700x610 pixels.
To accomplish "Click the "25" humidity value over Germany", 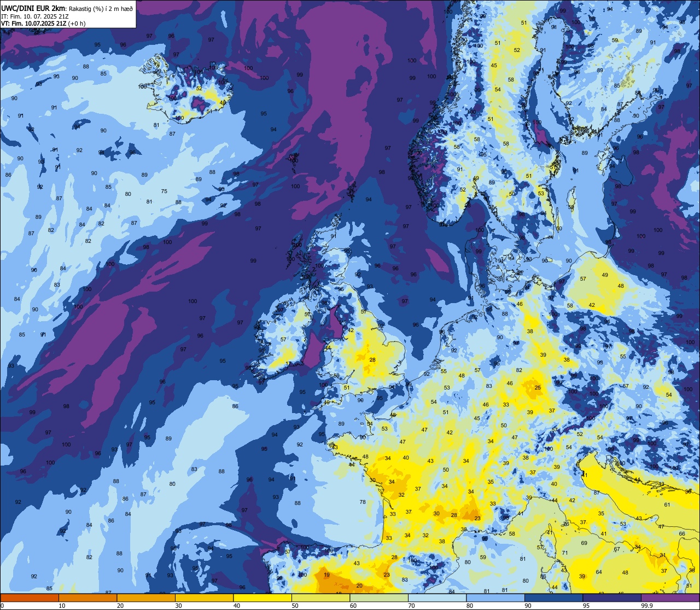I will point(538,388).
